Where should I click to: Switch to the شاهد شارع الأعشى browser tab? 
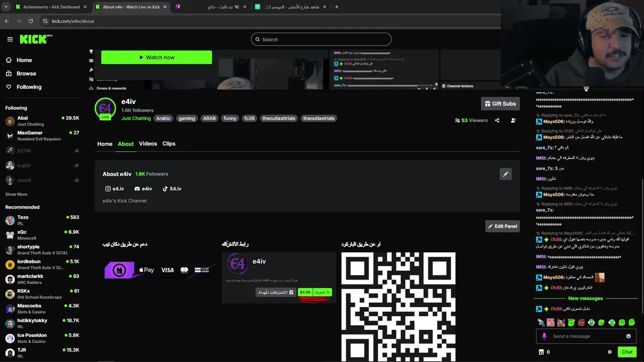292,7
